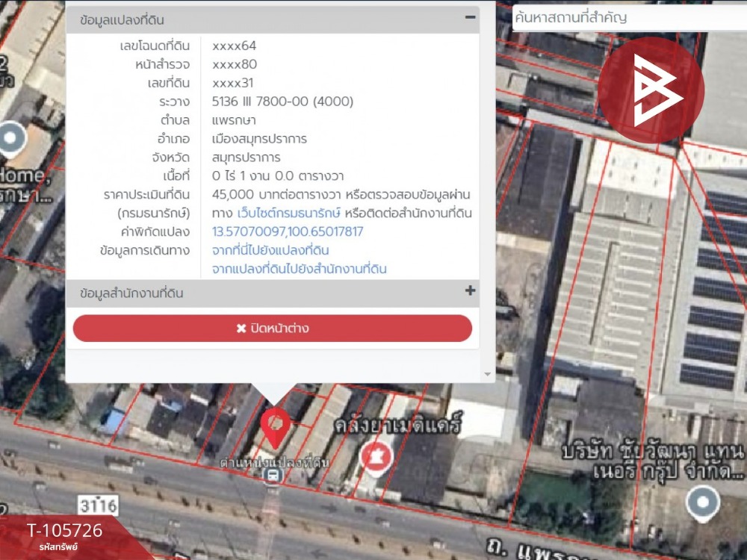Click the grey place marker beside Home label
The image size is (747, 560).
pos(11,139)
